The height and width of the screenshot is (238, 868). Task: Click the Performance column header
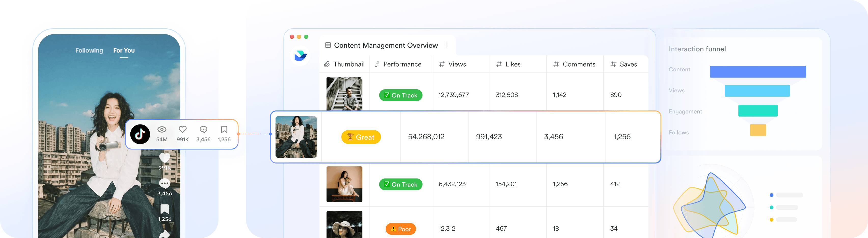click(x=401, y=64)
